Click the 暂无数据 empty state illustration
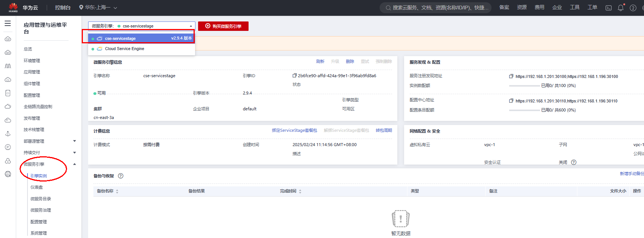The height and width of the screenshot is (238, 644). tap(401, 219)
